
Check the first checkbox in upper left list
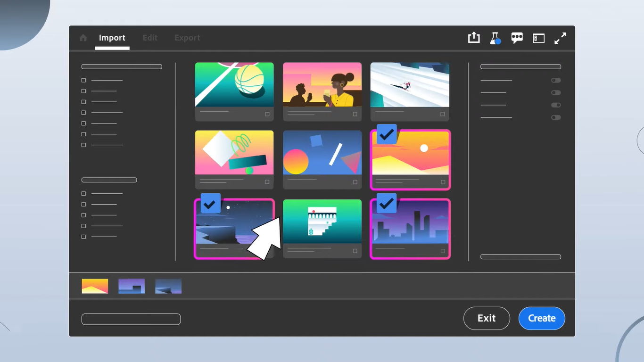83,80
